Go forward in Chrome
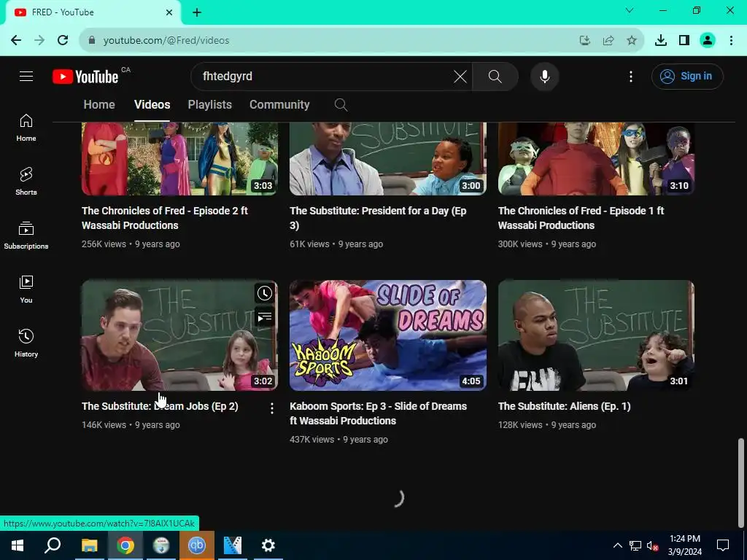 pos(39,41)
